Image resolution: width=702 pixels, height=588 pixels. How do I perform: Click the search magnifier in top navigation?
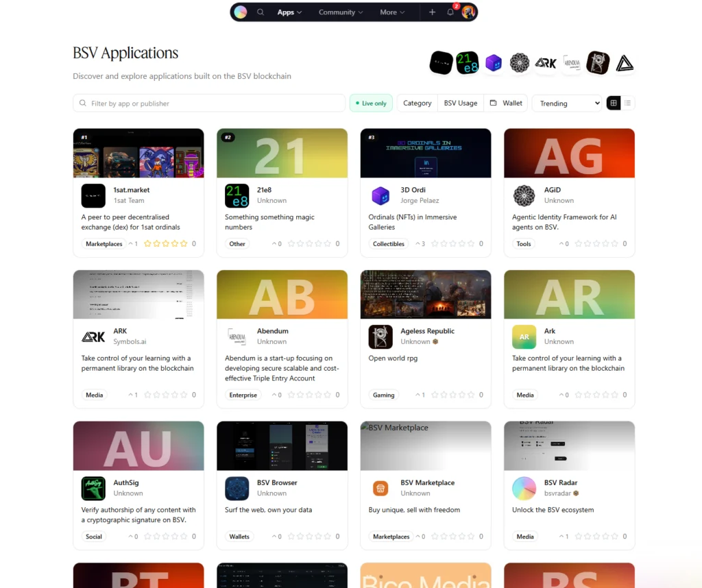coord(261,12)
